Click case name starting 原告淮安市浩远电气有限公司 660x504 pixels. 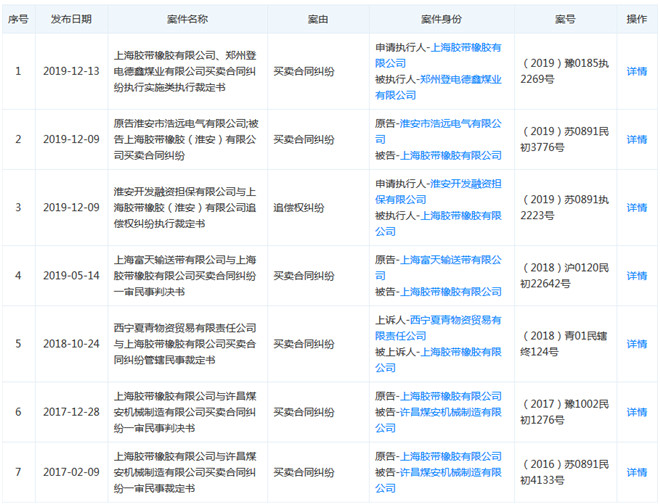(x=186, y=139)
